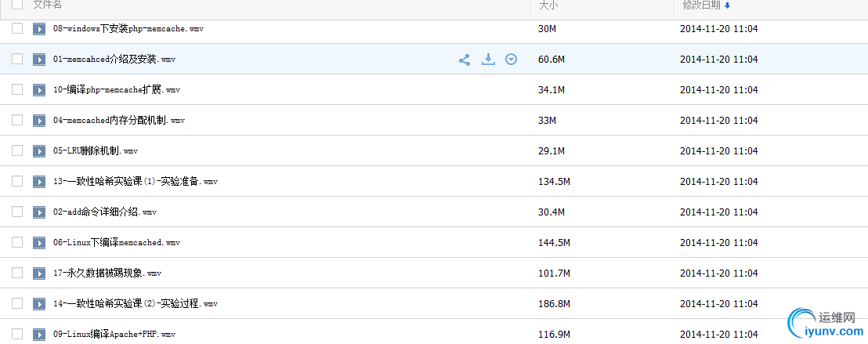Screen dimensions: 868x344
Task: Click the 186.8M size cell
Action: (x=554, y=303)
